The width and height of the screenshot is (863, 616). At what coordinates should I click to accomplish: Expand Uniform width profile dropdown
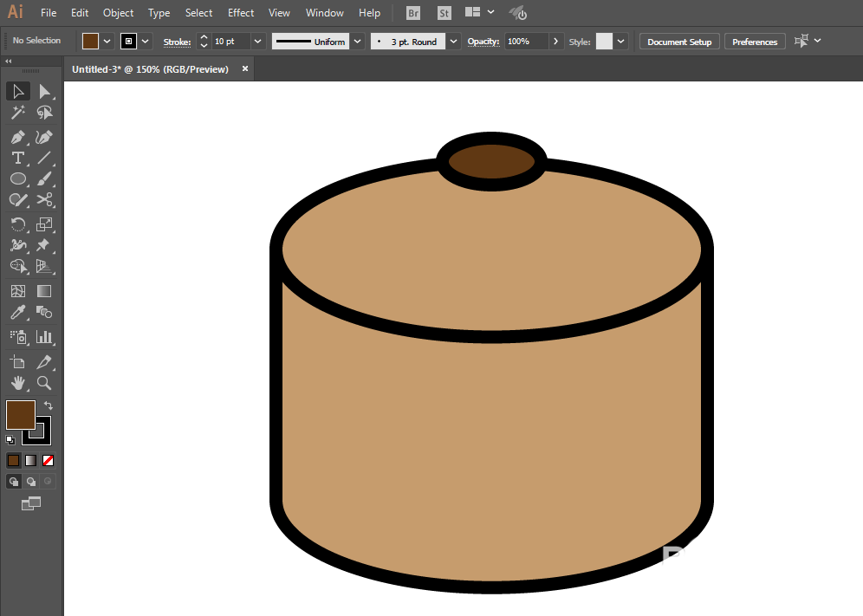point(358,42)
